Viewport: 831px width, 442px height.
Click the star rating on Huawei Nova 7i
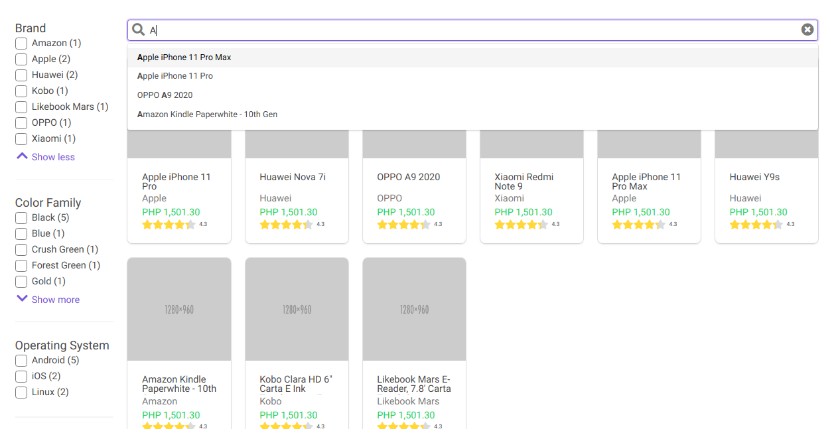click(286, 225)
